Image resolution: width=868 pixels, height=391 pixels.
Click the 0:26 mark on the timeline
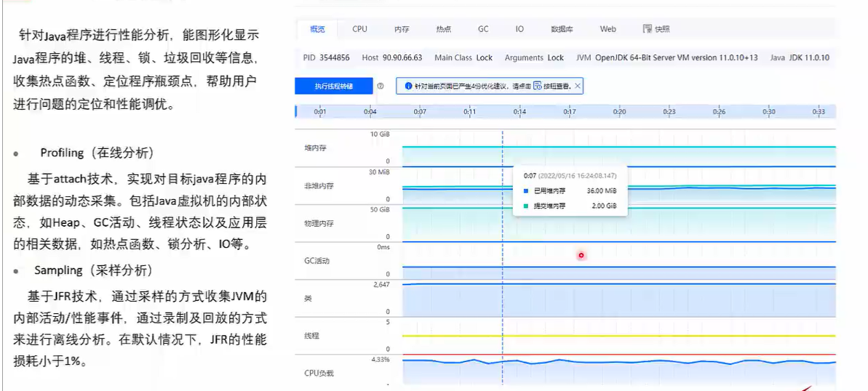click(719, 112)
